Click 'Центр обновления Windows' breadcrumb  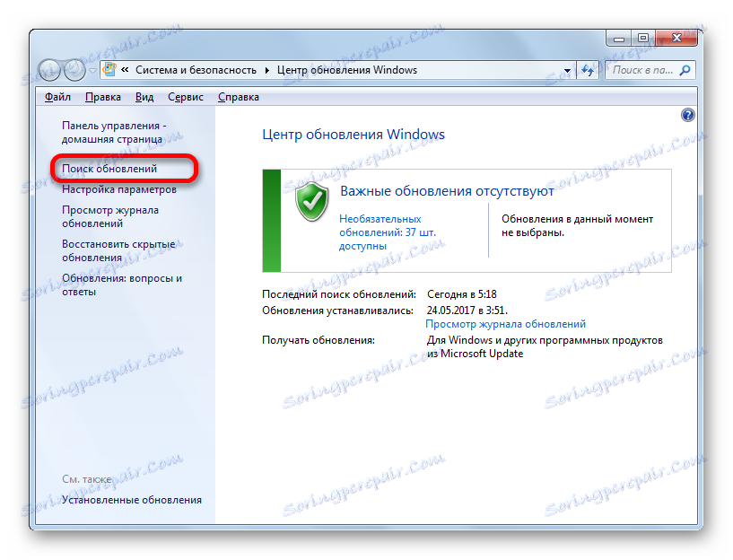tap(347, 70)
